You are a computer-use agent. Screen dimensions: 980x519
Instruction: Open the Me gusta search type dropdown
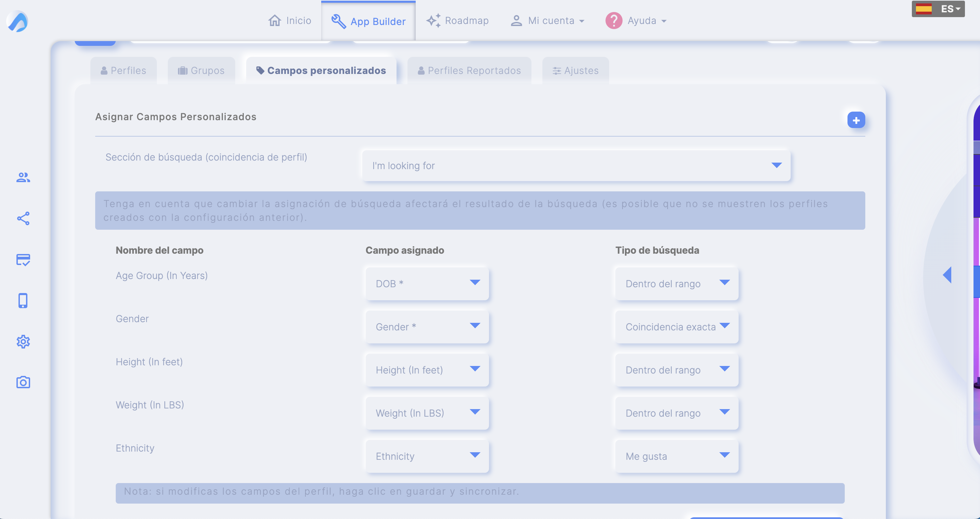[677, 456]
